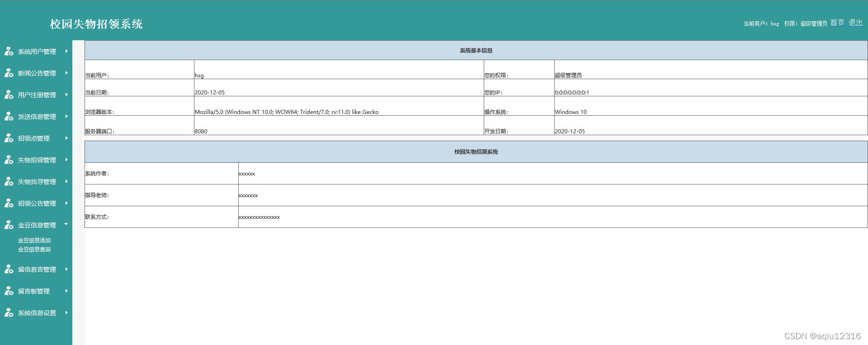Viewport: 868px width, 345px height.
Task: Click the 开发日期 label
Action: (496, 132)
